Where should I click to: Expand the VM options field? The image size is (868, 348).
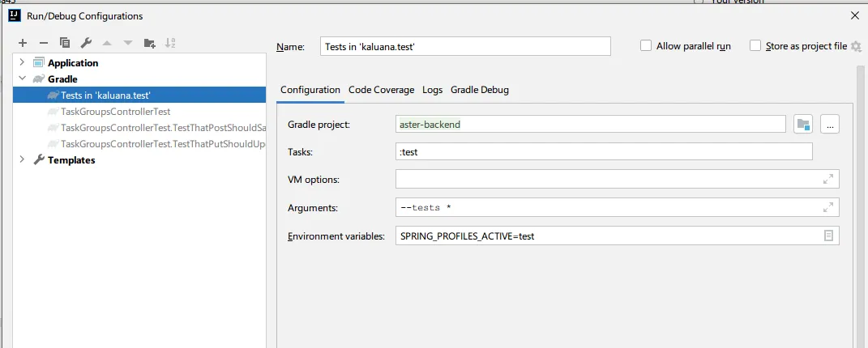tap(828, 179)
